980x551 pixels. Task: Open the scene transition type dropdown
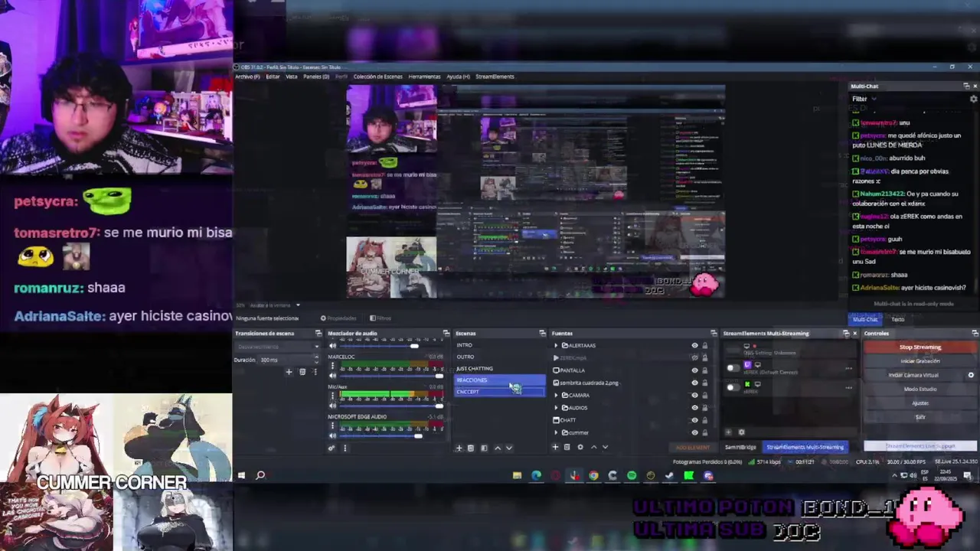(x=278, y=347)
